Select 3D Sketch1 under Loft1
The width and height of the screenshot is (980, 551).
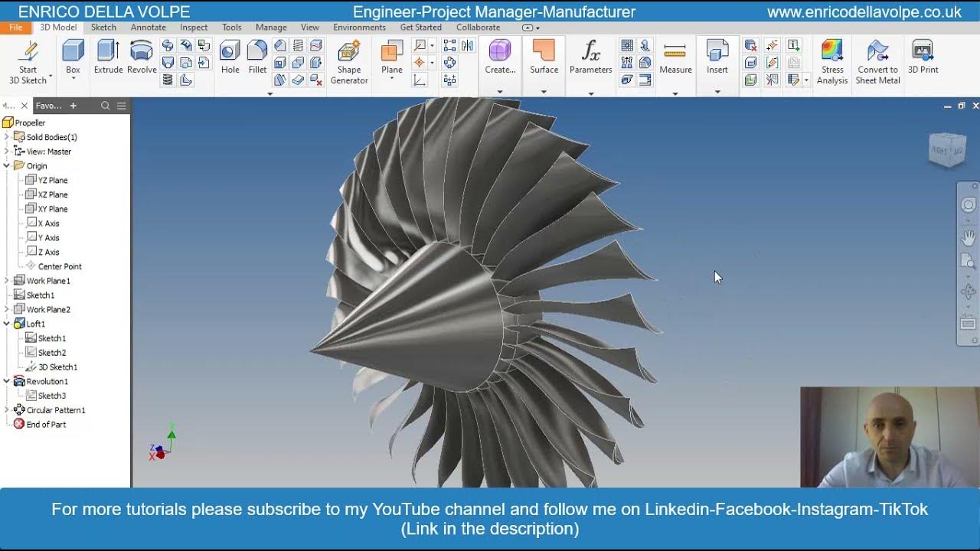click(x=51, y=367)
